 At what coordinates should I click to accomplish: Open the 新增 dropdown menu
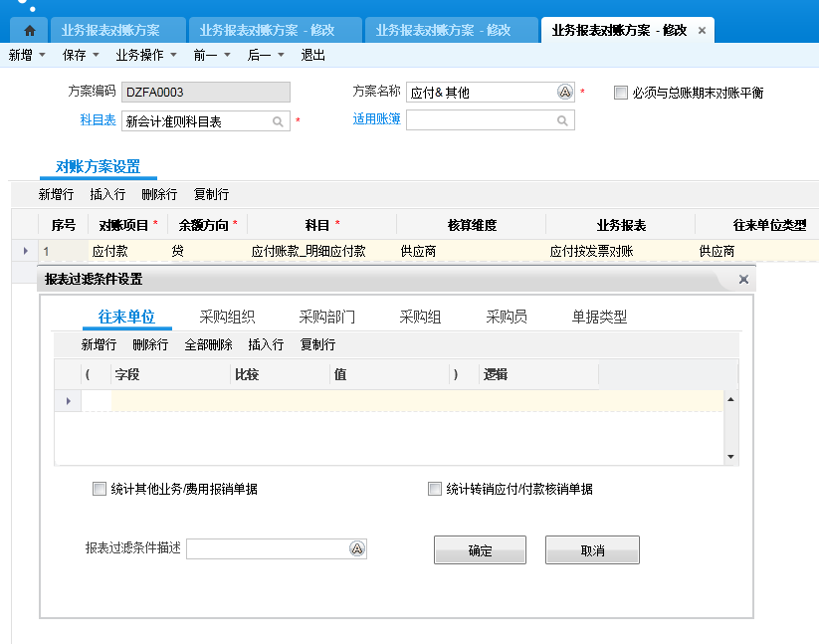pyautogui.click(x=27, y=56)
